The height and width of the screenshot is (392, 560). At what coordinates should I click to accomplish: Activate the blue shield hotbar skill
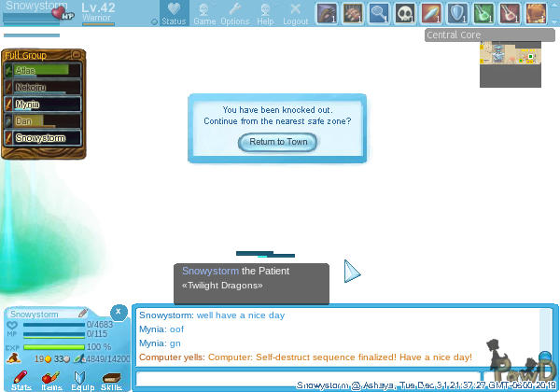click(x=457, y=13)
